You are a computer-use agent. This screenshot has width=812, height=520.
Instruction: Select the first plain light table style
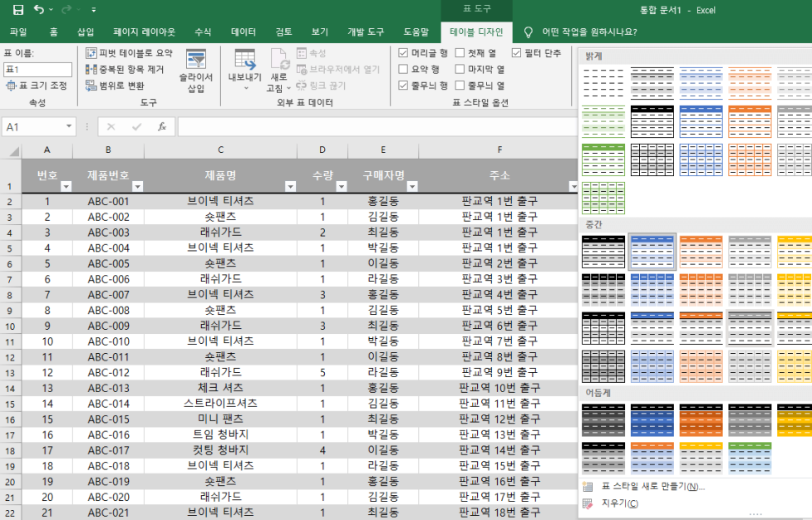point(603,83)
